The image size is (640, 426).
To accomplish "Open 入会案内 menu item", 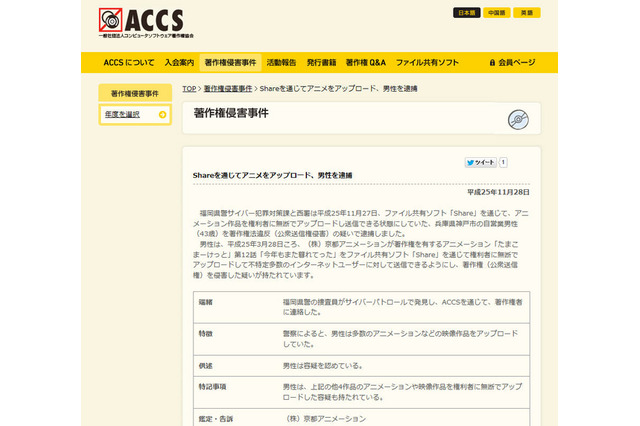I will coord(179,62).
